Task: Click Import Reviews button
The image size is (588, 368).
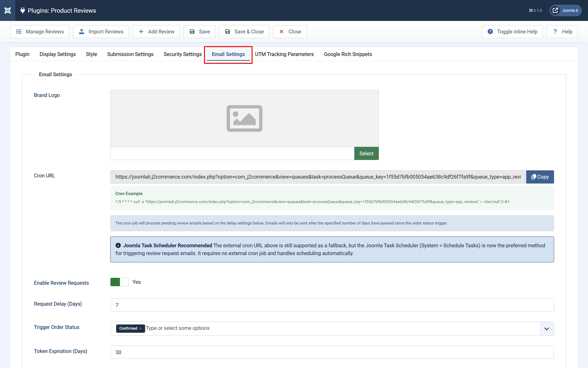Action: pyautogui.click(x=101, y=32)
